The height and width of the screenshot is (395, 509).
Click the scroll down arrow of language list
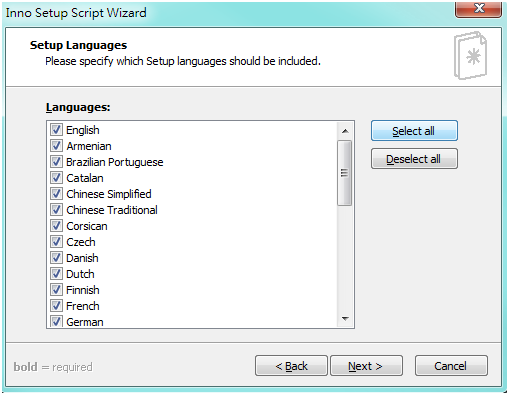[345, 319]
